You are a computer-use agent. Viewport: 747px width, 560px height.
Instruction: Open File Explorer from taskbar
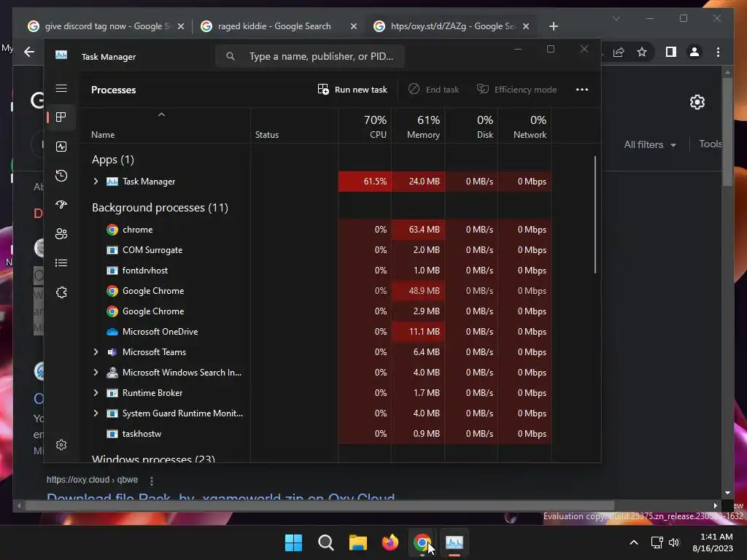[x=357, y=542]
